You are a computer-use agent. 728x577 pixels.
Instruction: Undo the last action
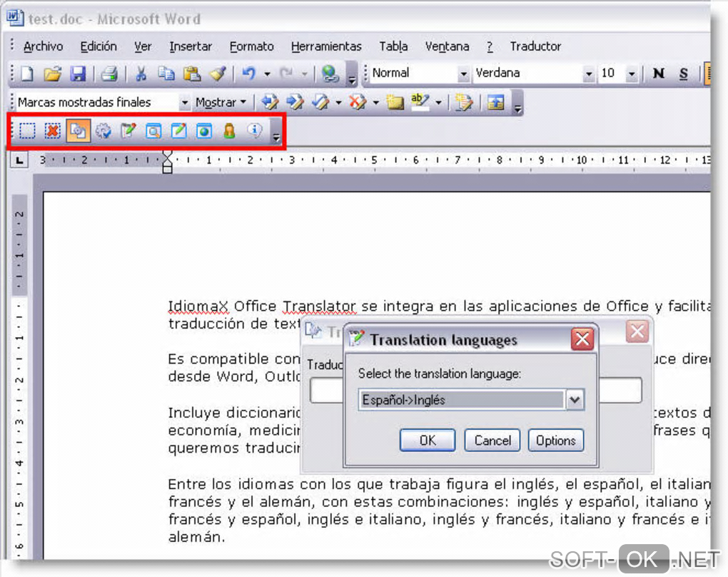(249, 74)
